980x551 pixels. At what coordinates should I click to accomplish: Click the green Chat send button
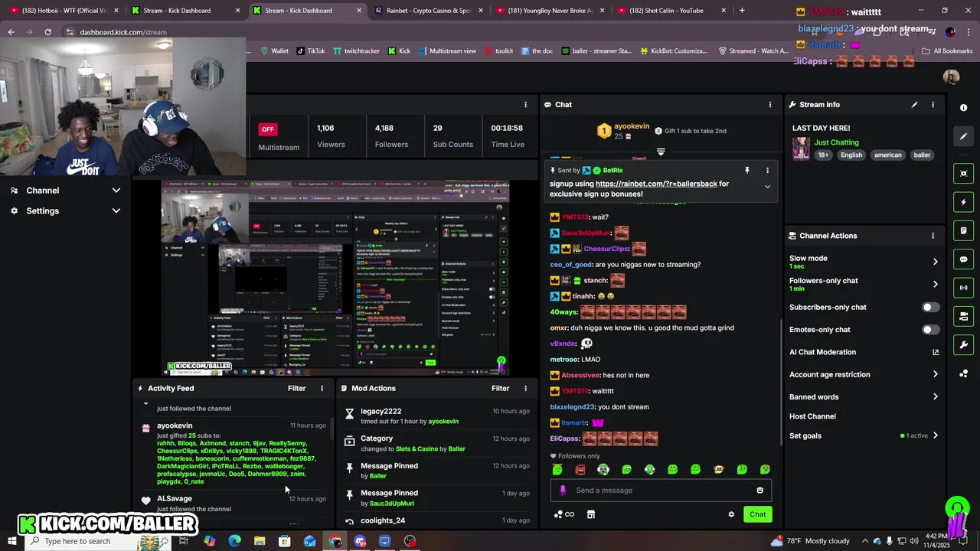pyautogui.click(x=757, y=514)
